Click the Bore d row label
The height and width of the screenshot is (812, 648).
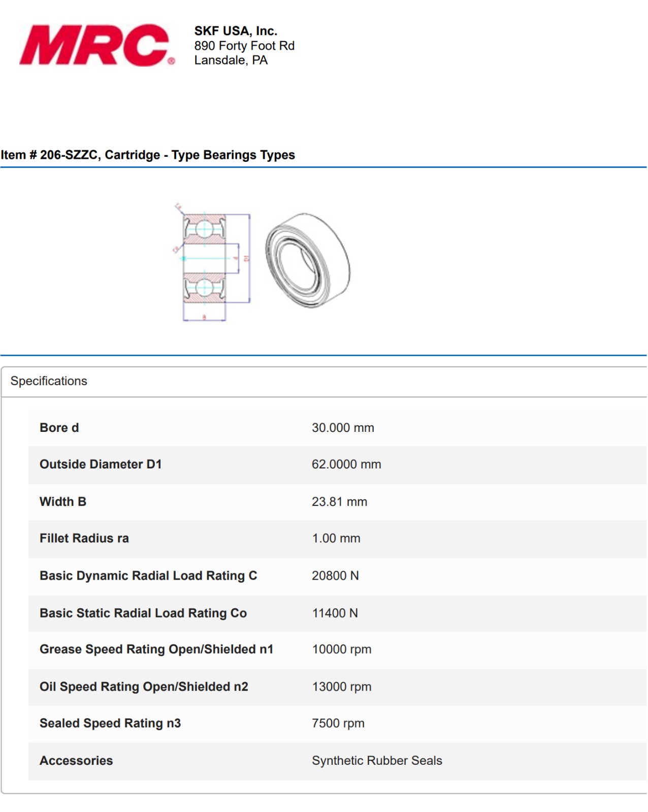[x=59, y=428]
